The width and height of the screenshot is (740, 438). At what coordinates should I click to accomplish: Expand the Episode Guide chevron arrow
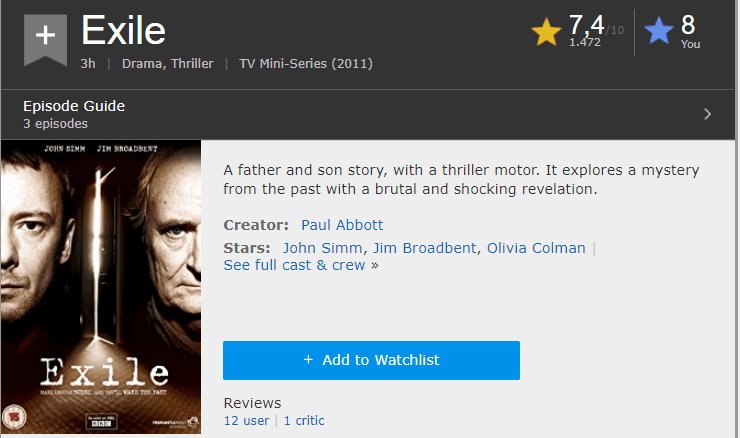707,114
